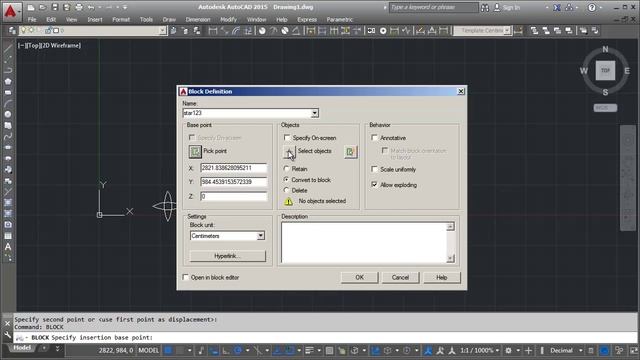Screen dimensions: 640x360
Task: Click the command line customize wrench icon
Action: 7,335
